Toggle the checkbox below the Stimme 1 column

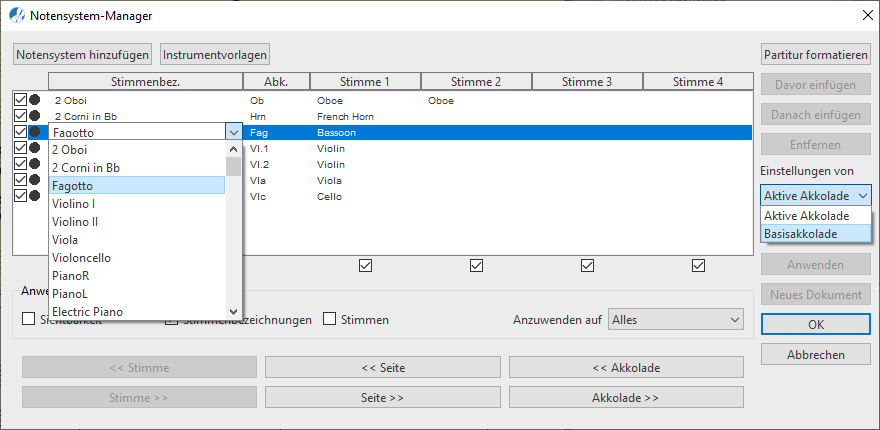(365, 266)
